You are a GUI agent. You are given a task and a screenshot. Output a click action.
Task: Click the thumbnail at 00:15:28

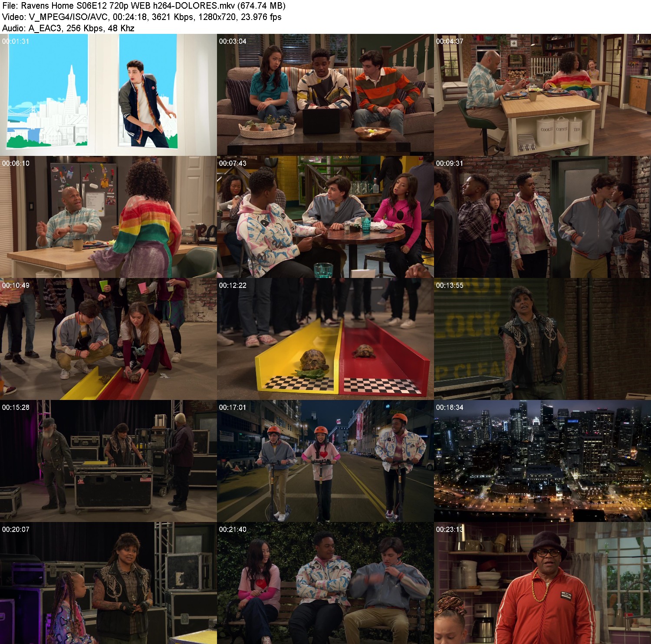(x=108, y=461)
